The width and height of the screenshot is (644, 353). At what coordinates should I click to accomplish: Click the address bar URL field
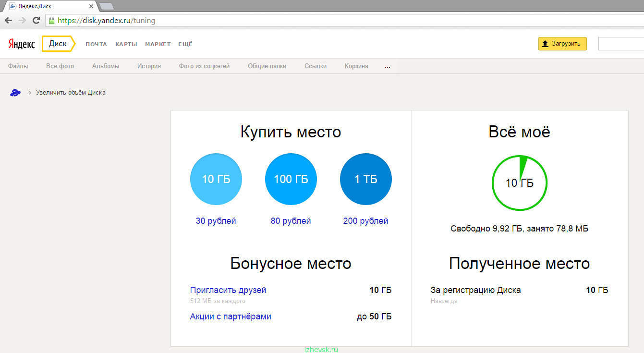(343, 21)
